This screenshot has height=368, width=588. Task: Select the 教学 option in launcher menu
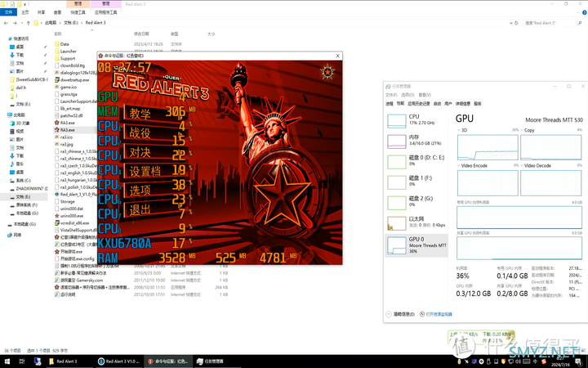tap(140, 114)
